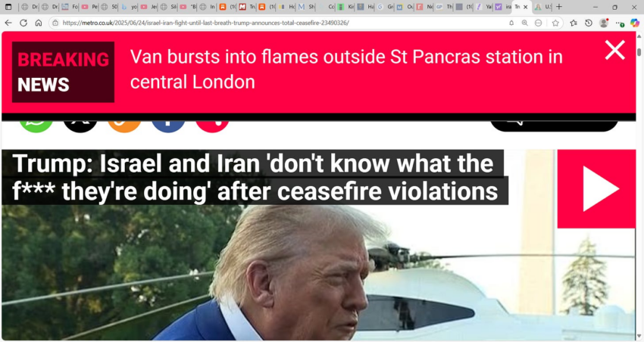Viewport: 644px width, 342px height.
Task: Go back to the previous page
Action: (x=8, y=23)
